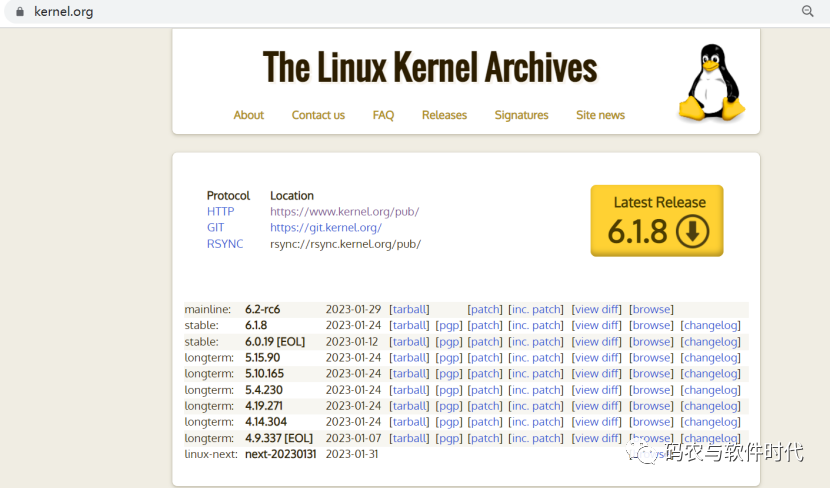Select the next-20230131 version text
This screenshot has height=488, width=830.
pyautogui.click(x=281, y=454)
